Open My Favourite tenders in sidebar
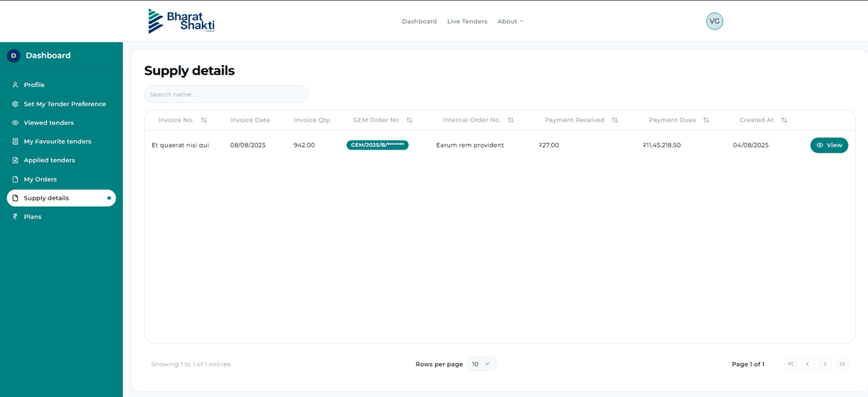 coord(57,142)
